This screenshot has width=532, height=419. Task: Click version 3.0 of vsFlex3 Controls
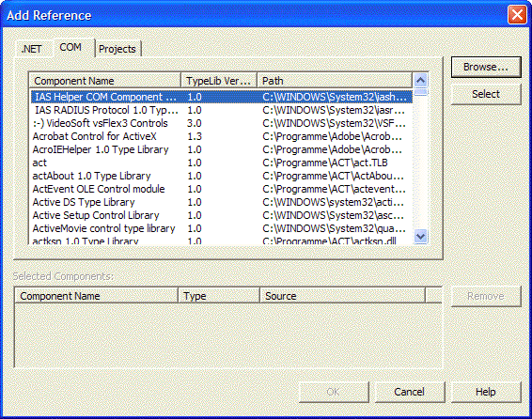(194, 123)
